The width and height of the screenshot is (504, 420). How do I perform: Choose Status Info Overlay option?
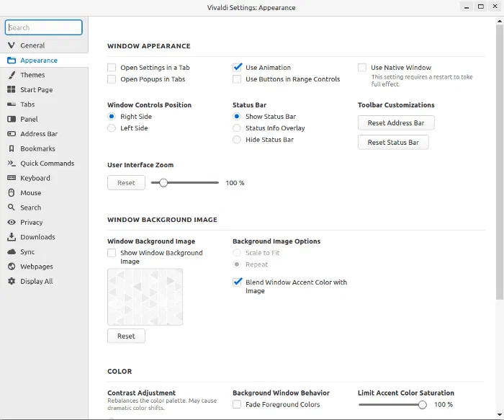(x=237, y=128)
